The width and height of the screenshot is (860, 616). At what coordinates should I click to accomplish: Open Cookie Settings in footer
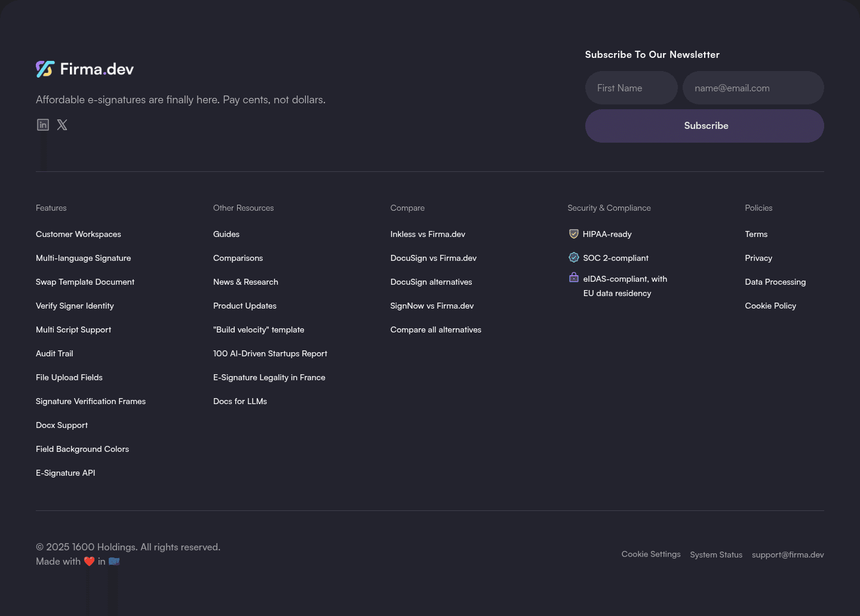tap(651, 554)
